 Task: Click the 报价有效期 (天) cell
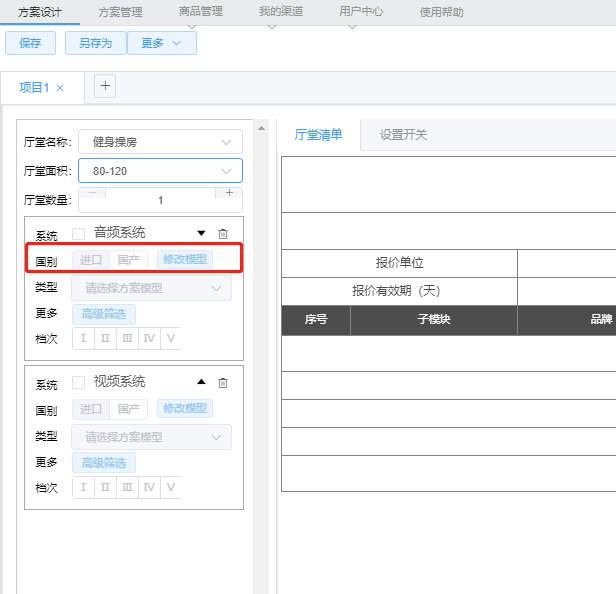coord(400,292)
